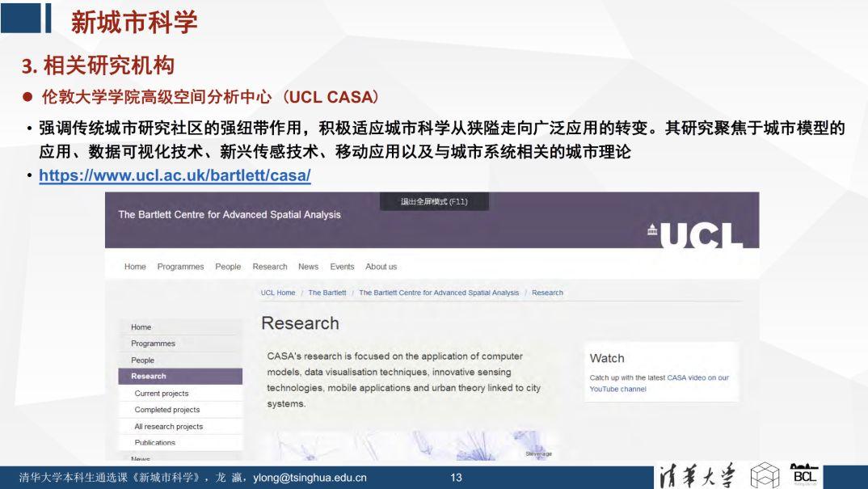Open News in the top navigation bar
Image resolution: width=868 pixels, height=489 pixels.
[x=309, y=267]
